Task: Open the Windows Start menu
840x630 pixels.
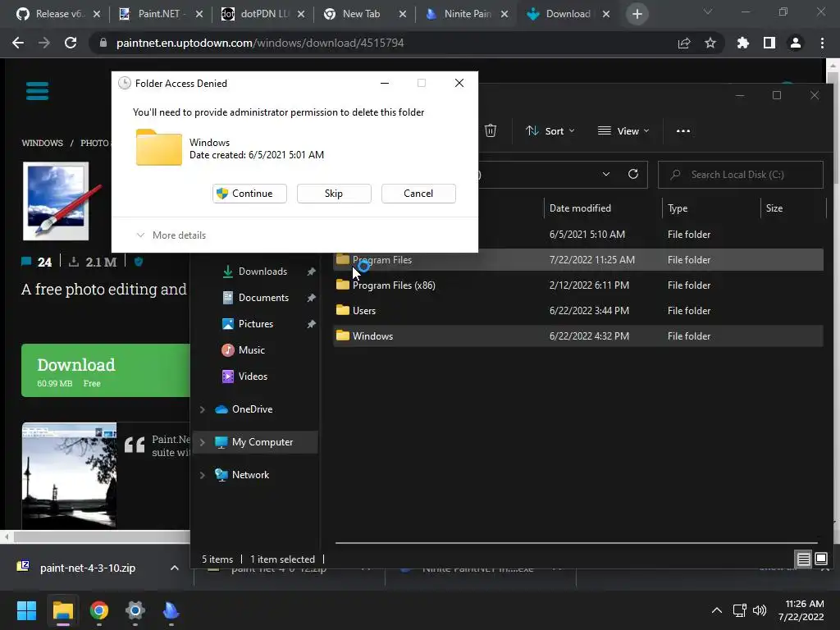Action: (x=26, y=610)
